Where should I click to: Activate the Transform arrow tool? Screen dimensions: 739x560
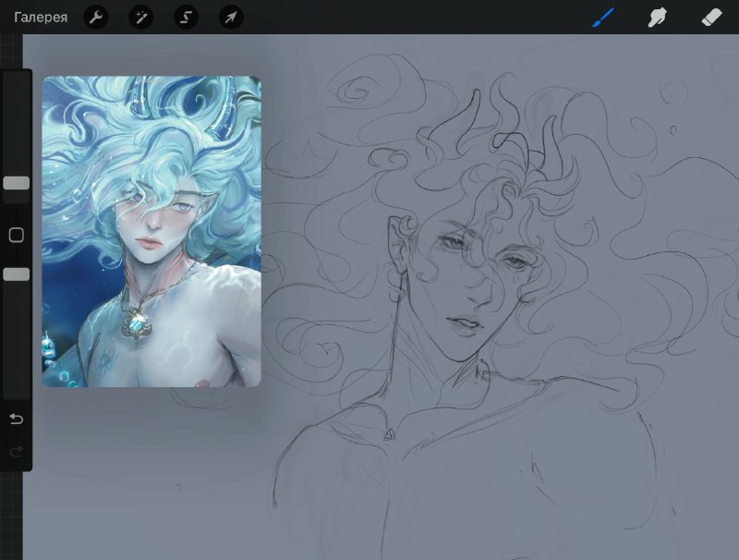click(x=231, y=18)
